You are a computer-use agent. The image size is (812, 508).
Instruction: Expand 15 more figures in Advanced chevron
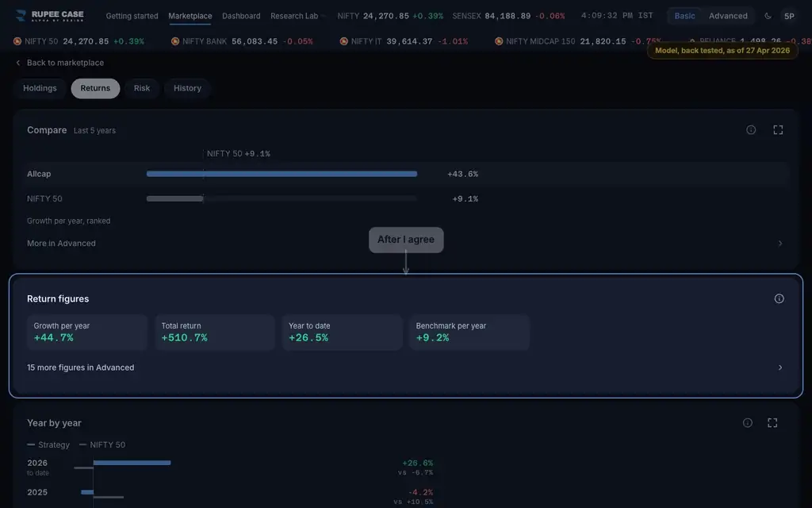780,368
